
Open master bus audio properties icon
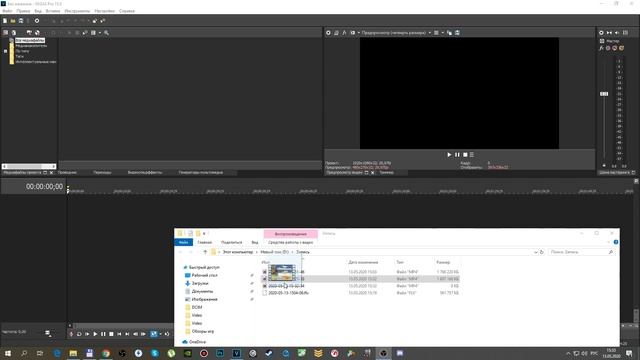pyautogui.click(x=601, y=33)
